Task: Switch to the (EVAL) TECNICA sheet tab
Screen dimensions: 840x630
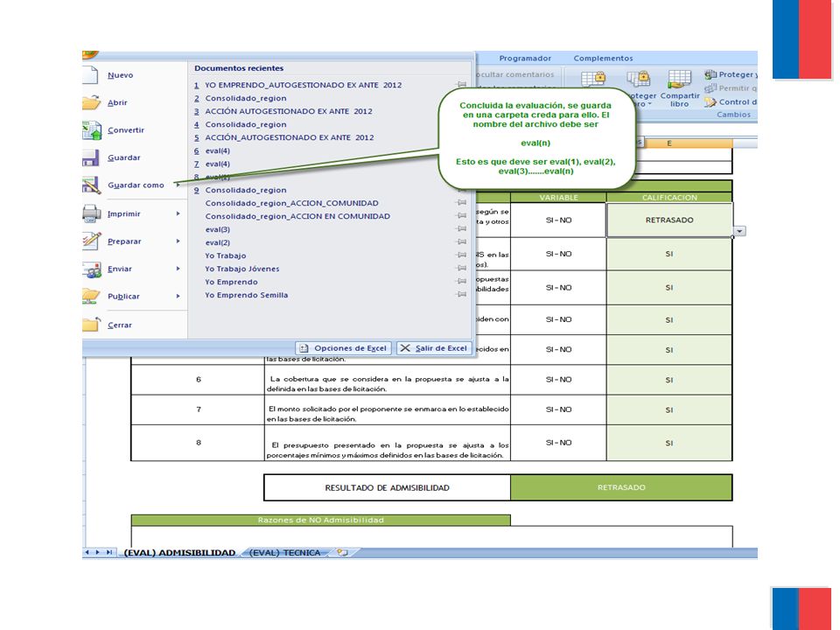Action: coord(284,552)
